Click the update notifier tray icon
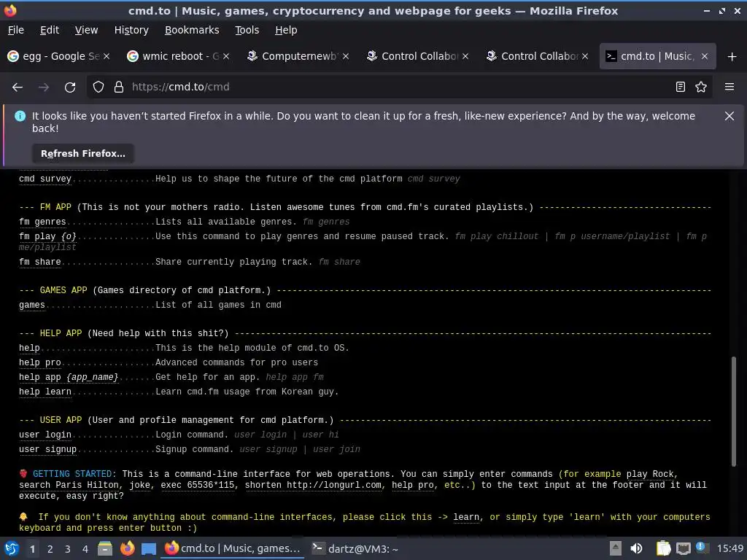The width and height of the screenshot is (747, 560). point(701,548)
